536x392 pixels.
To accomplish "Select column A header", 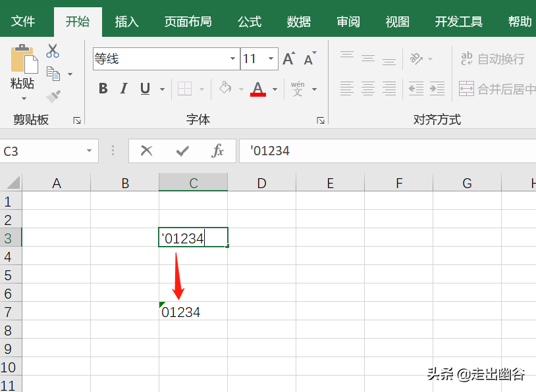I will click(57, 183).
